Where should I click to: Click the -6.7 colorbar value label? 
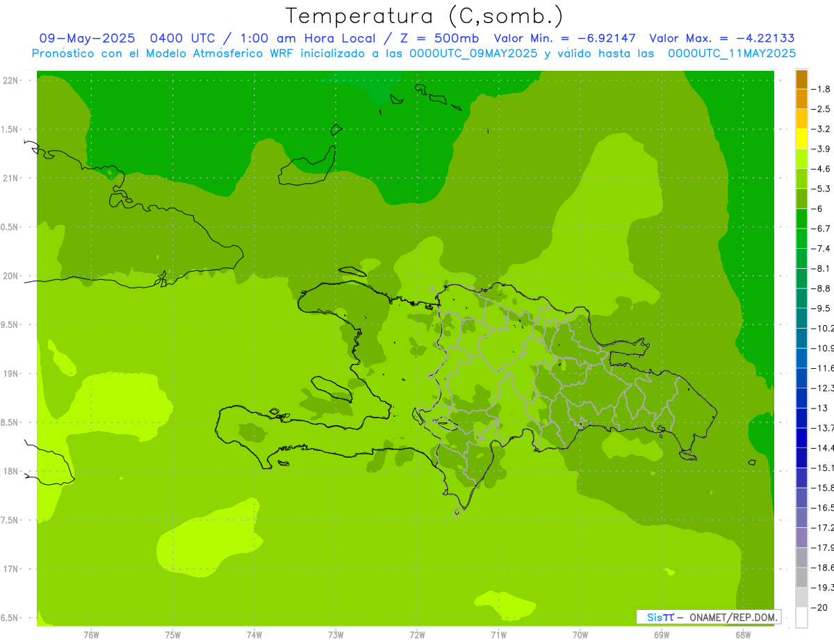(x=821, y=229)
